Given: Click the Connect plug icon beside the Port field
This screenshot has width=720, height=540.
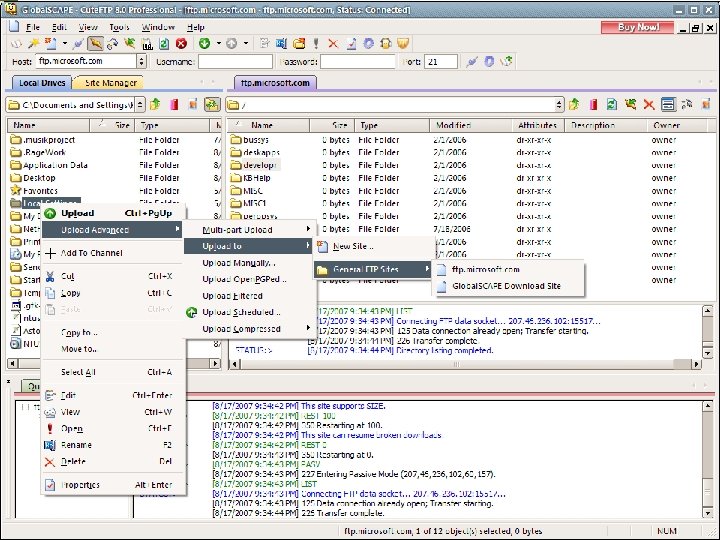Looking at the screenshot, I should (x=472, y=62).
